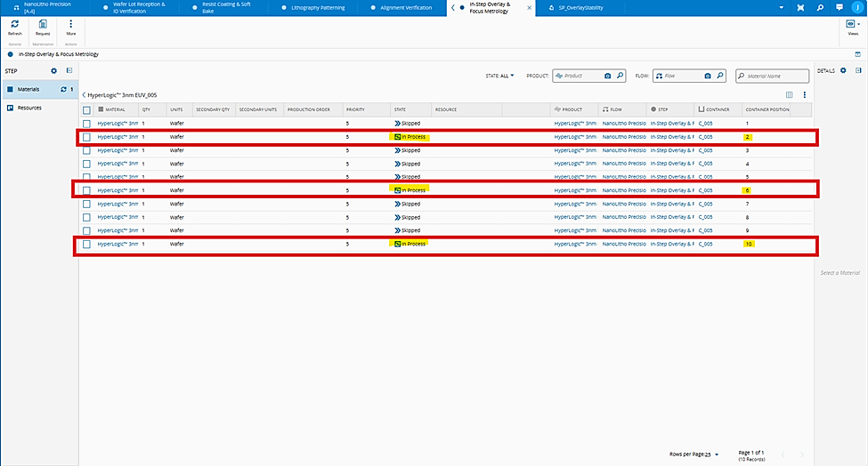Switch to the Lithography Patterning tab
Screen dimensions: 868x466
[x=317, y=8]
